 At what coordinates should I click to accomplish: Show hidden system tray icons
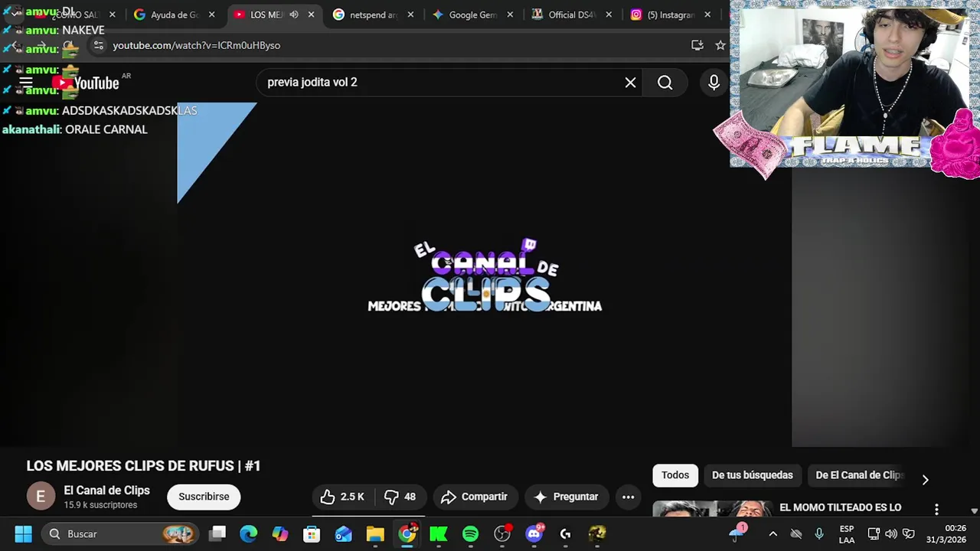pos(773,533)
